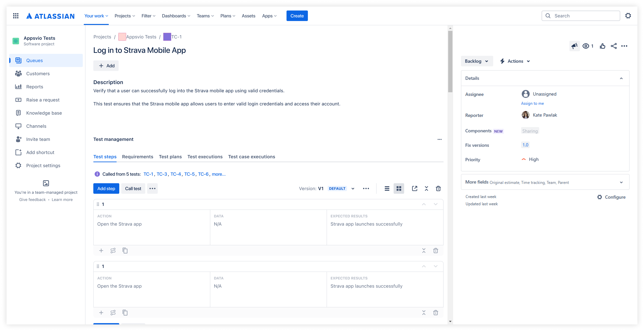Open more options next to Call test
The width and height of the screenshot is (644, 331).
click(x=152, y=189)
